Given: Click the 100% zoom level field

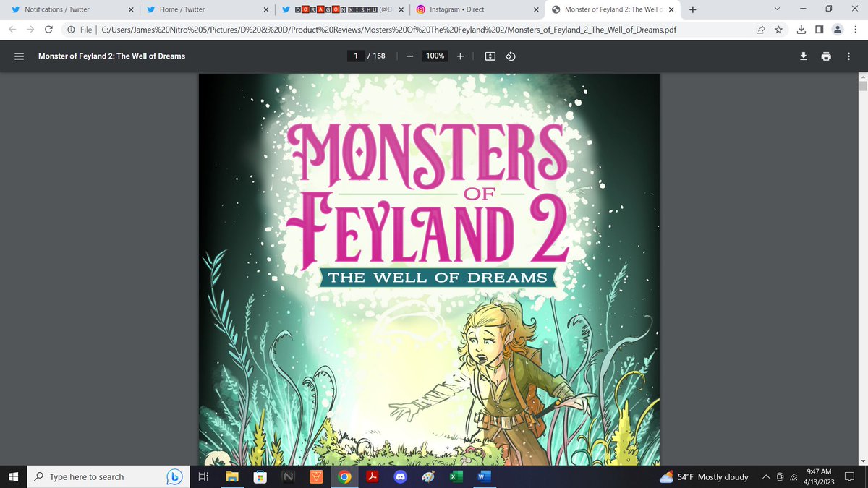Looking at the screenshot, I should point(435,56).
